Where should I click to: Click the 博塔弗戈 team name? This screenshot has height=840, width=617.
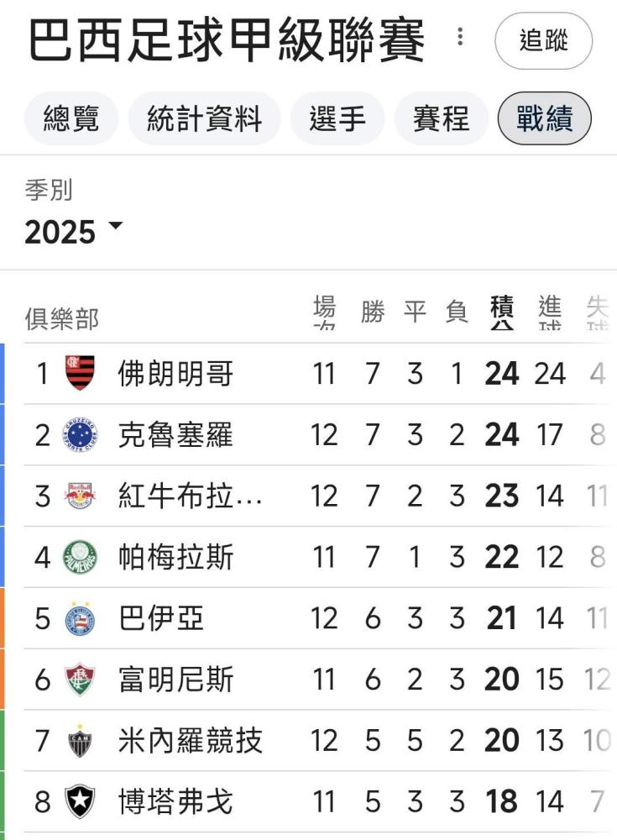[x=175, y=802]
